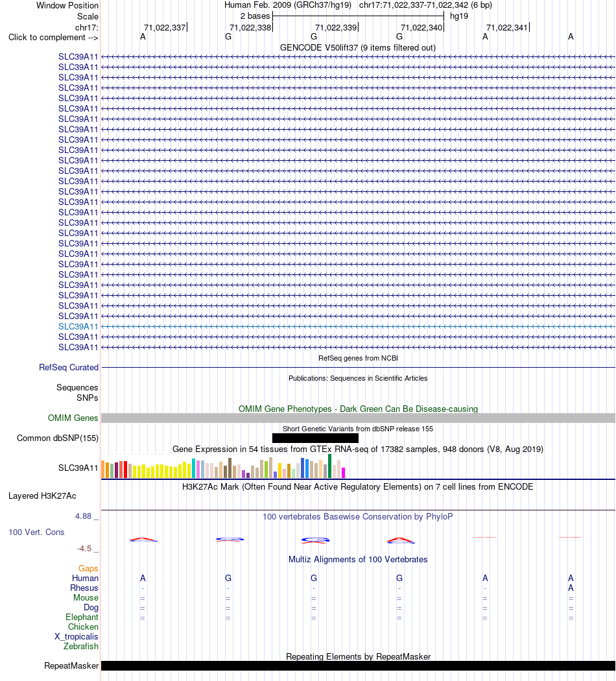Click the 'X_tropicalis' species label
The width and height of the screenshot is (616, 681).
77,637
